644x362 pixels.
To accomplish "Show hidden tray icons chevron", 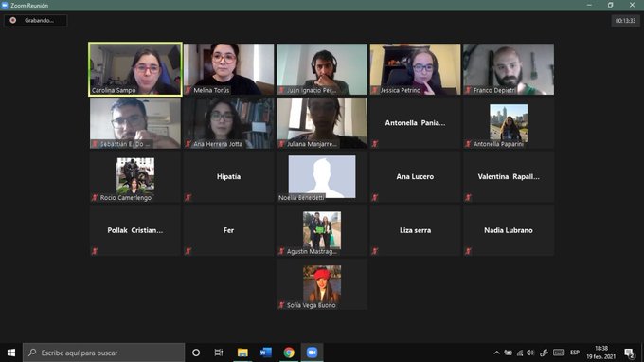I will (496, 353).
